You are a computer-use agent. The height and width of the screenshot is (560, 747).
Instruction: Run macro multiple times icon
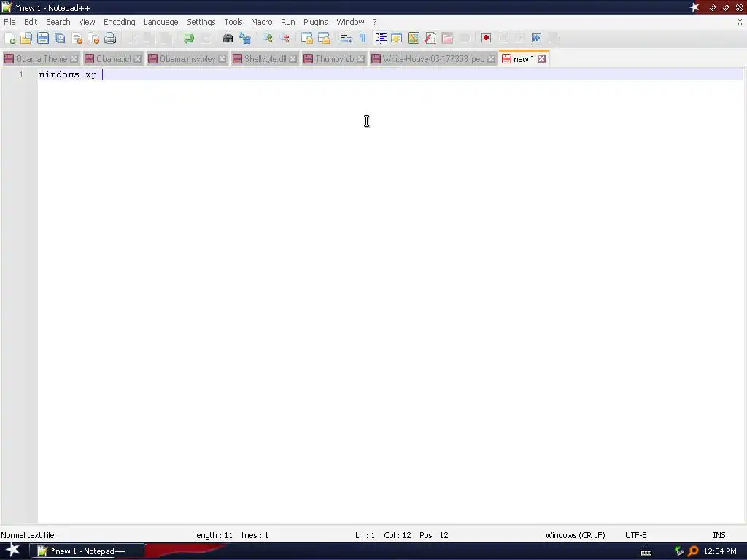536,38
